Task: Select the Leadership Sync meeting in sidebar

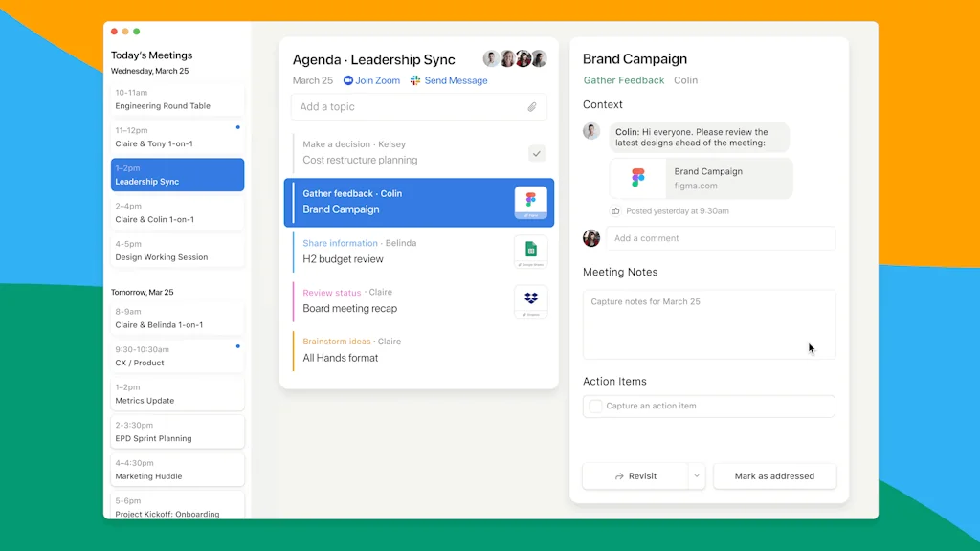Action: (177, 175)
